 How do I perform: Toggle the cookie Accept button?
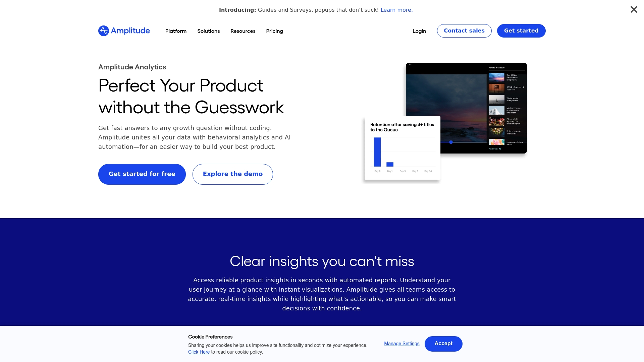coord(443,344)
